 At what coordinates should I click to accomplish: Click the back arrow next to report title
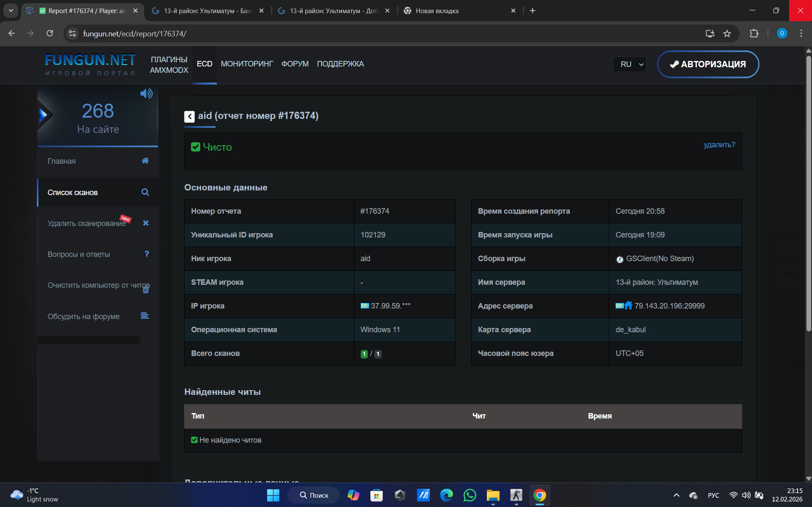click(189, 116)
